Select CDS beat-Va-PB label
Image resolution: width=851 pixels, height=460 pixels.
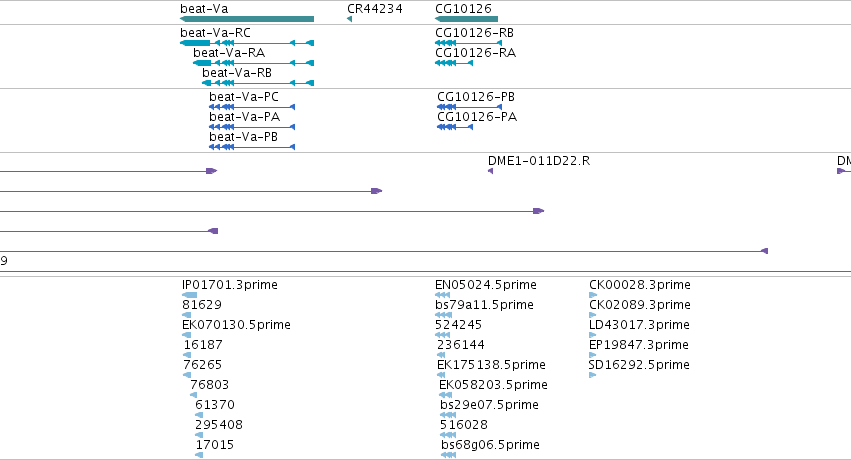click(243, 137)
